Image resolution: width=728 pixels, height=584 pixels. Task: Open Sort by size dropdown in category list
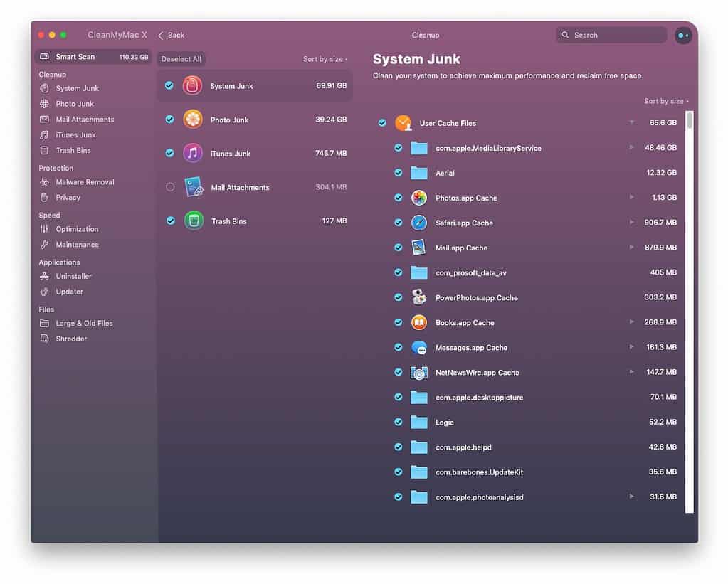tap(325, 59)
